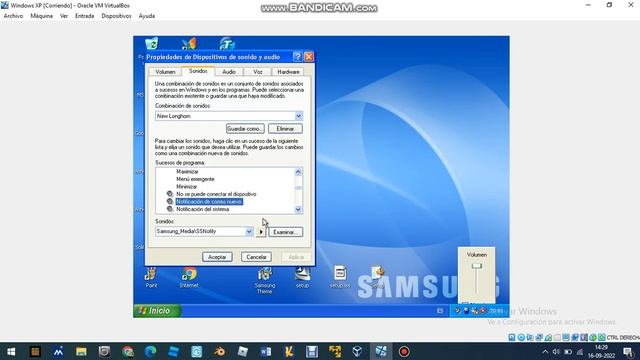The width and height of the screenshot is (640, 360).
Task: Select 'No se puede conectar el dispositivo' event
Action: (216, 194)
